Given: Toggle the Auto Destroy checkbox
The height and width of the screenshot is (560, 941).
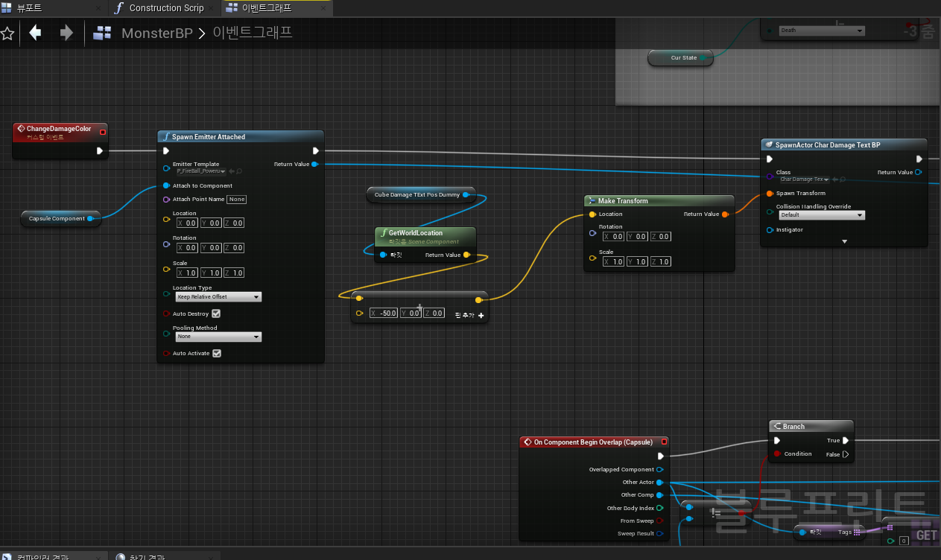Looking at the screenshot, I should (x=216, y=314).
